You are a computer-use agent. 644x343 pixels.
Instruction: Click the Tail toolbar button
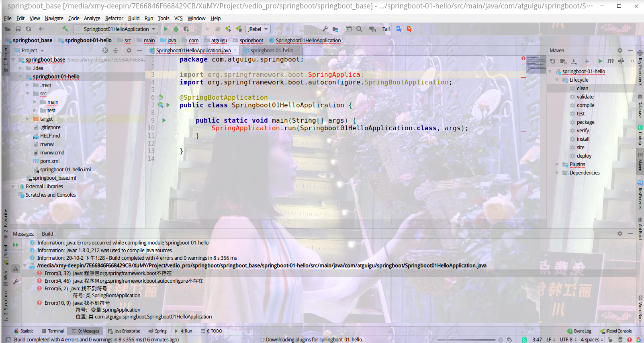point(386,29)
